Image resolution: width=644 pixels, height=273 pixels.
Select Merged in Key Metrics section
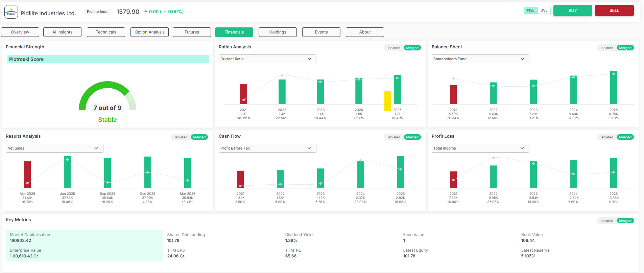tap(625, 221)
